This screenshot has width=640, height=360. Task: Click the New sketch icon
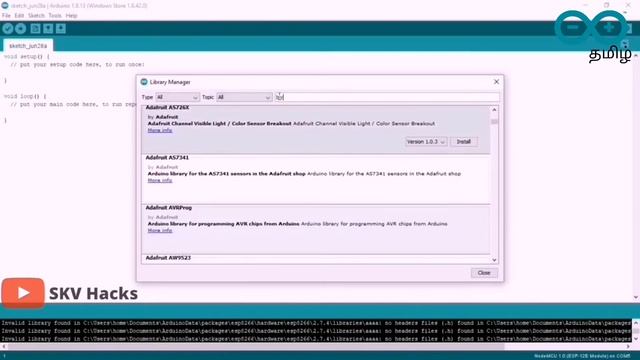(36, 28)
